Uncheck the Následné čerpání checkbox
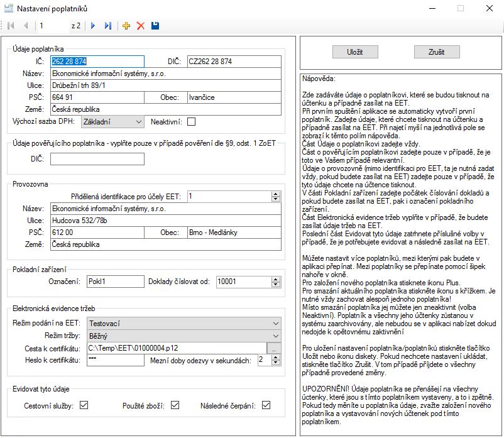The height and width of the screenshot is (438, 504). [266, 405]
